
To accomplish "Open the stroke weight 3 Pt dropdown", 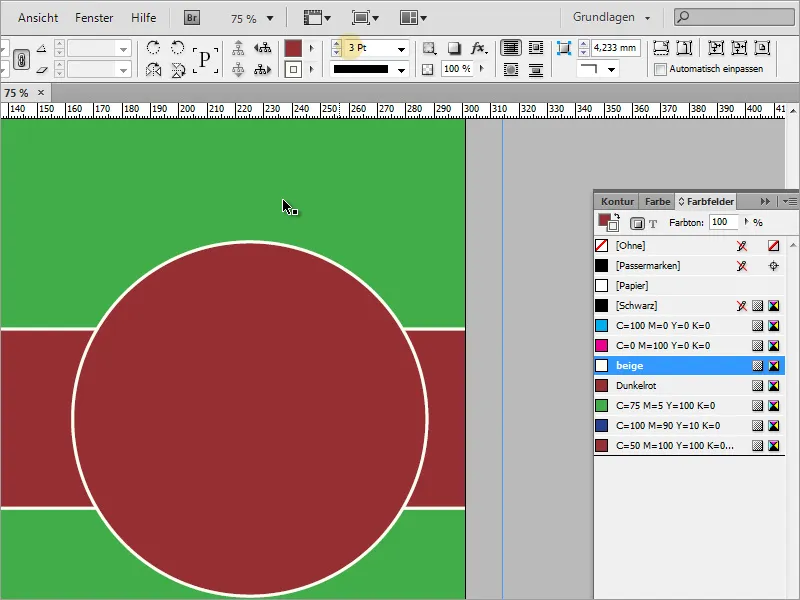I will [x=400, y=47].
